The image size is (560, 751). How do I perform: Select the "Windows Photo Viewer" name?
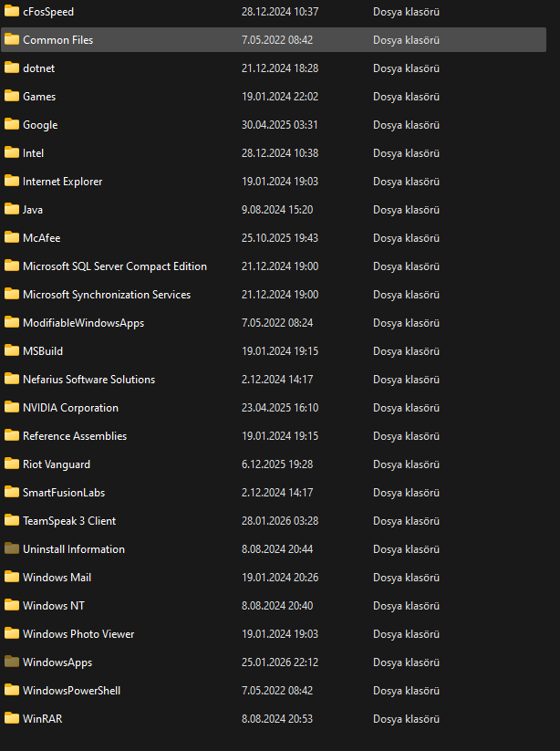click(x=78, y=633)
